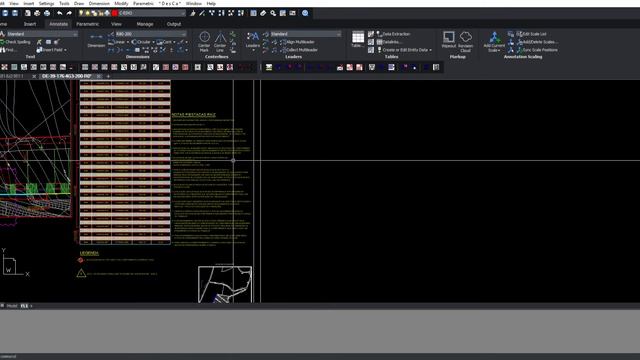
Task: Click the Dimension tool icon
Action: (96, 40)
